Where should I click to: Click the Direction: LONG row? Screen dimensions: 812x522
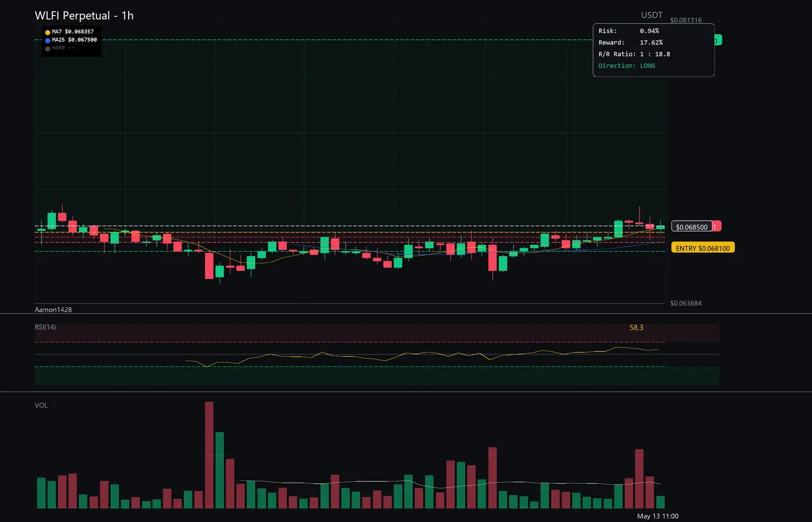626,66
